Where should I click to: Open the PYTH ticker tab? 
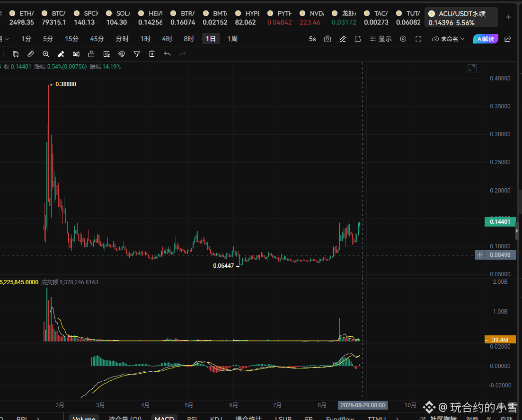click(x=279, y=17)
